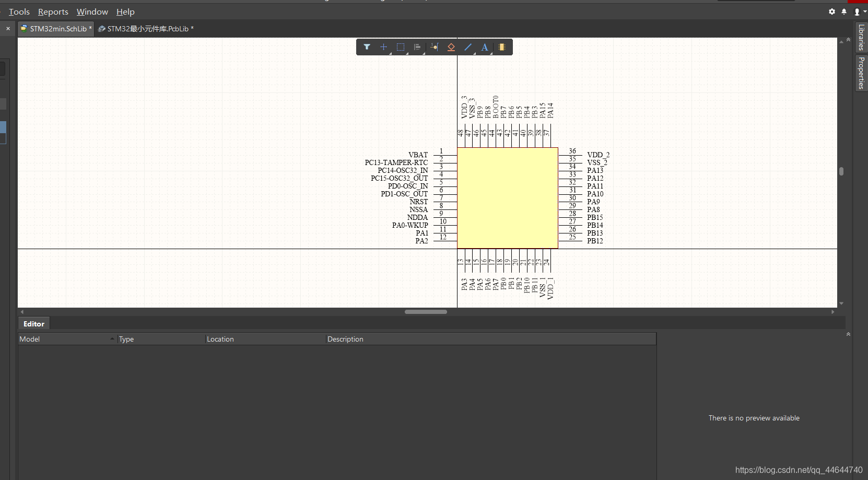This screenshot has height=480, width=868.
Task: Click the user account avatar icon
Action: tap(857, 11)
